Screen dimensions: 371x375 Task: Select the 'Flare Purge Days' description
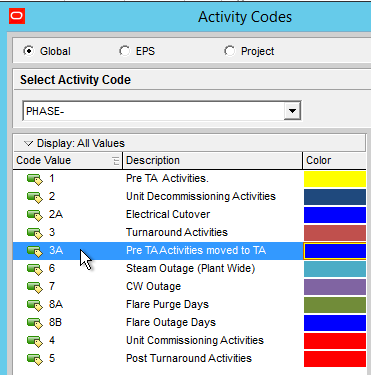[x=167, y=304]
